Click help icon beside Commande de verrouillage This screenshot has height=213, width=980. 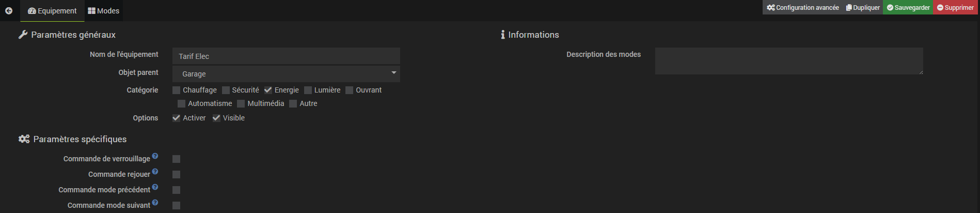tap(155, 156)
